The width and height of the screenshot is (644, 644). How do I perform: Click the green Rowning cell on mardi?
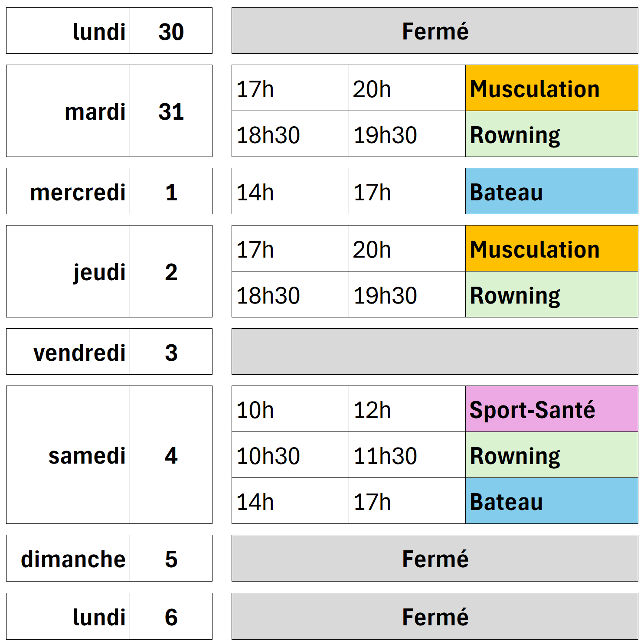(x=551, y=134)
